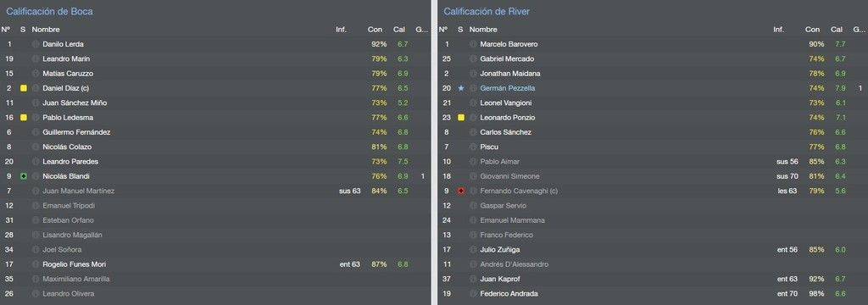Click Germán Pezzella's star icon
868x305 pixels.
tap(460, 88)
